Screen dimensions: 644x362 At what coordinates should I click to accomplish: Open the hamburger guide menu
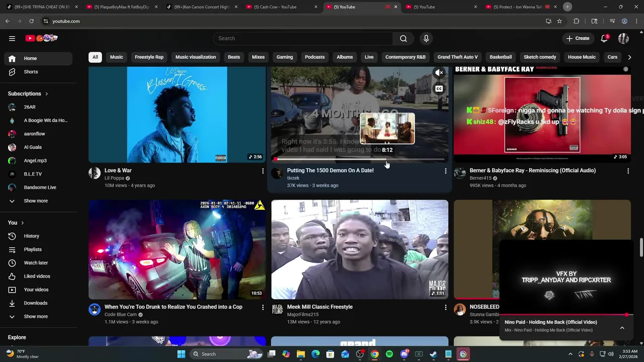coord(12,38)
